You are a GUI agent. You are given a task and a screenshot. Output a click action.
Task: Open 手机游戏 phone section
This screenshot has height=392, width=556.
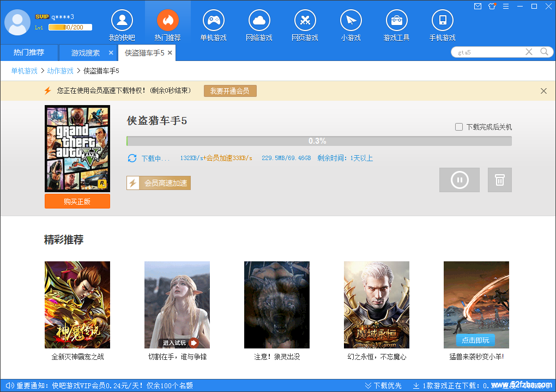coord(442,26)
